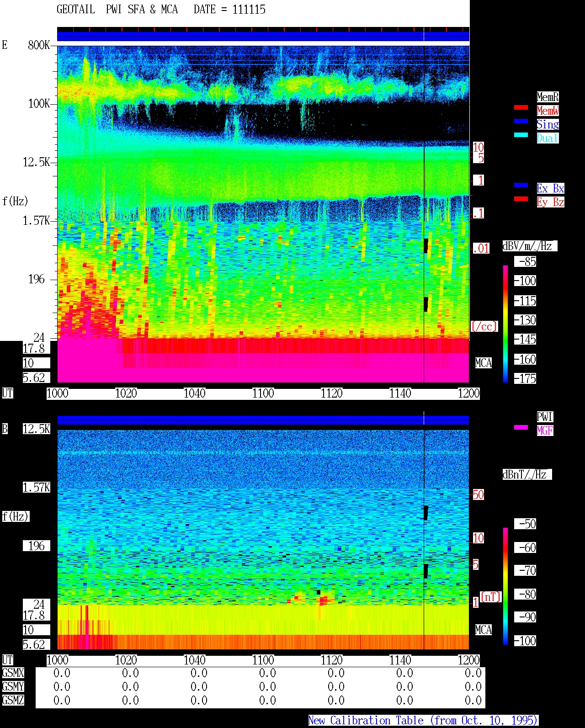Click the red 10 density tick label
Image resolution: width=585 pixels, height=728 pixels.
click(x=478, y=147)
